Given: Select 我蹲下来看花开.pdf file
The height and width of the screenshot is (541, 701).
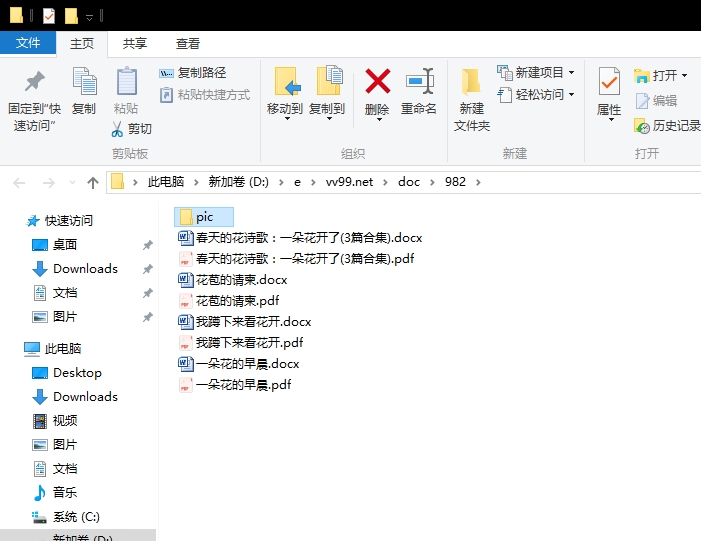Looking at the screenshot, I should click(x=241, y=343).
